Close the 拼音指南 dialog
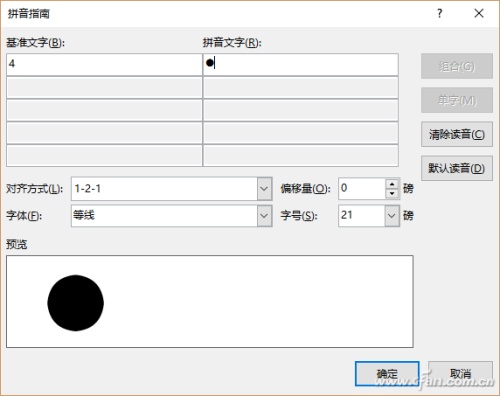This screenshot has height=396, width=500. (479, 13)
